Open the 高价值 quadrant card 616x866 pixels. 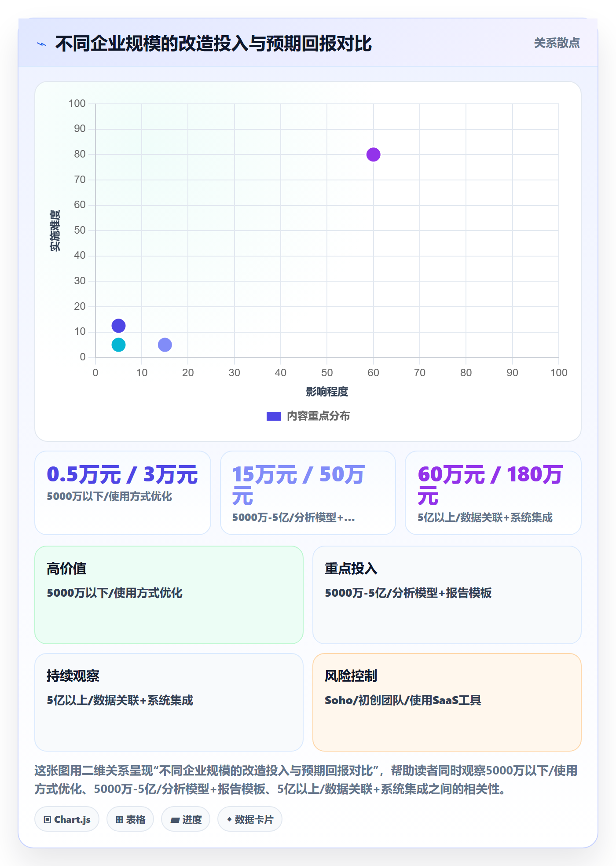(x=169, y=595)
